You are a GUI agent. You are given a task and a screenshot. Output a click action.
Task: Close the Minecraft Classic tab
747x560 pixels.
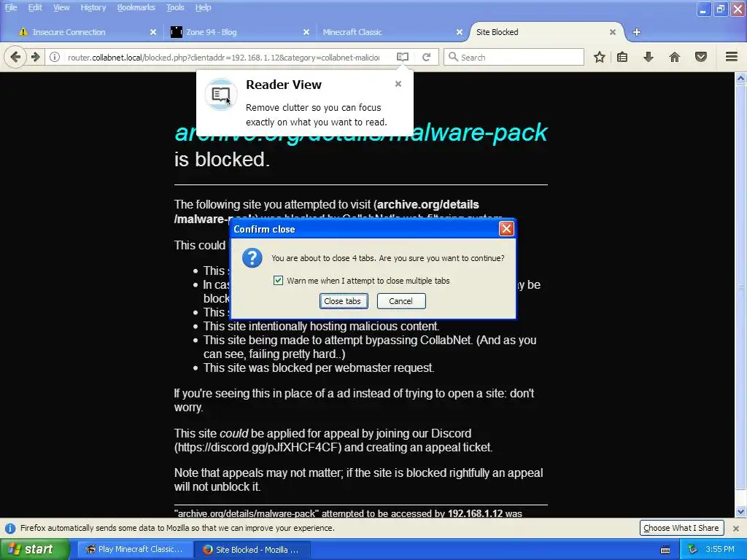(460, 32)
